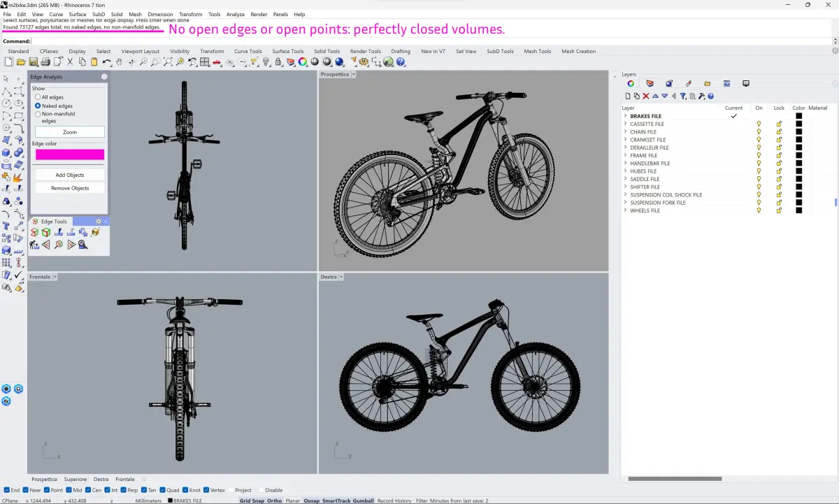Click the solid box tool in left sidebar
Image resolution: width=839 pixels, height=504 pixels.
coord(6,152)
